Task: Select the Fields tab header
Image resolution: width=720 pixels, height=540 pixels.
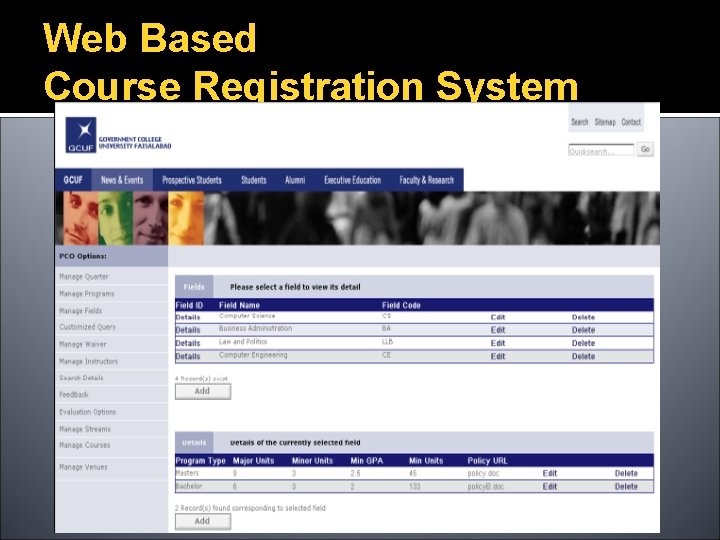Action: [194, 287]
